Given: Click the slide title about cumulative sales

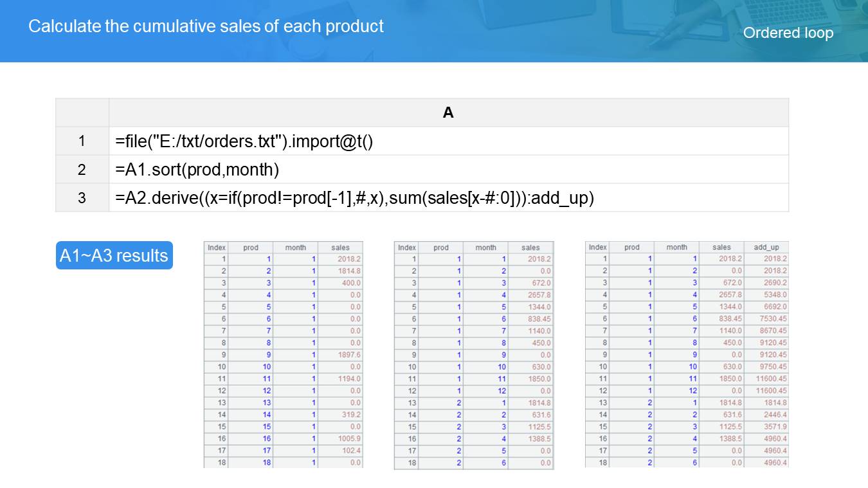Looking at the screenshot, I should pos(206,26).
